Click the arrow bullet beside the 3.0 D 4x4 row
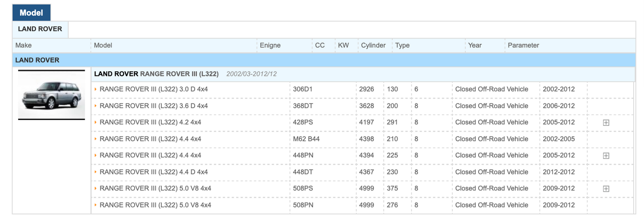The image size is (644, 224). [x=96, y=89]
